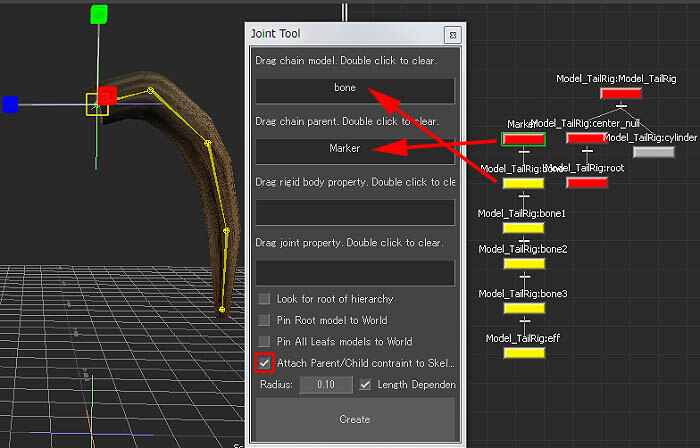Select the Model_TailRig:eff effector node
The image size is (700, 448).
[x=523, y=353]
